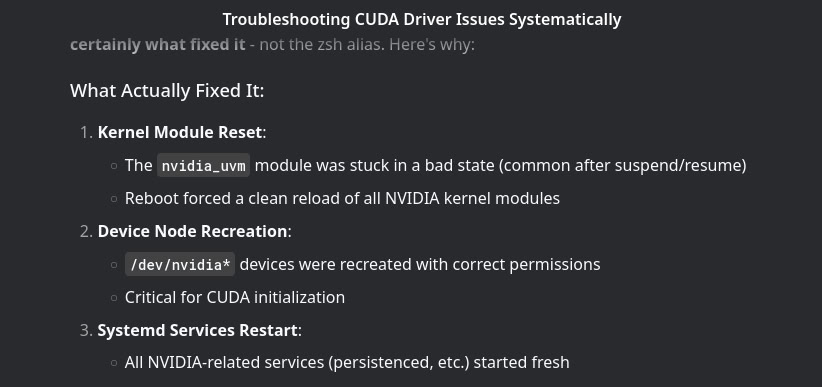Click "devices were recreated with correct permissions" text

(420, 264)
